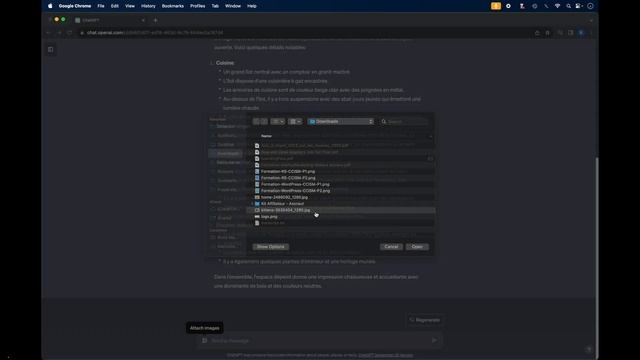640x360 pixels.
Task: Open the ChatGPT release notes version link
Action: click(x=385, y=356)
